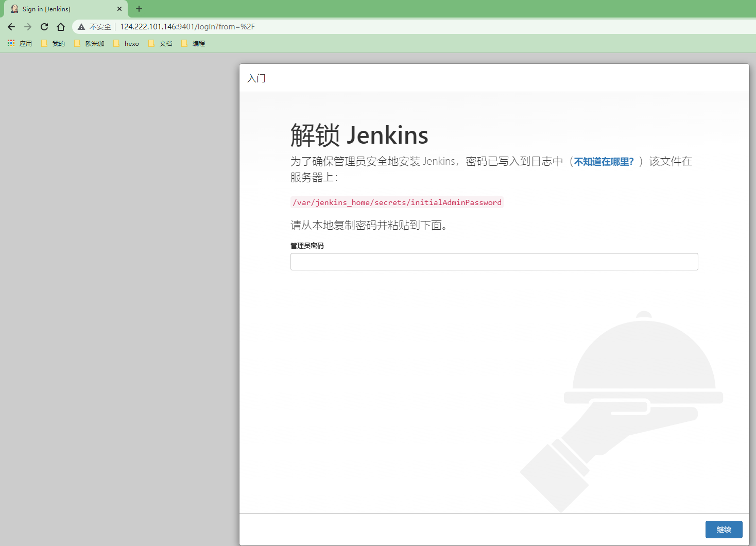Open the 文档 bookmark folder
This screenshot has height=546, width=756.
(x=160, y=43)
